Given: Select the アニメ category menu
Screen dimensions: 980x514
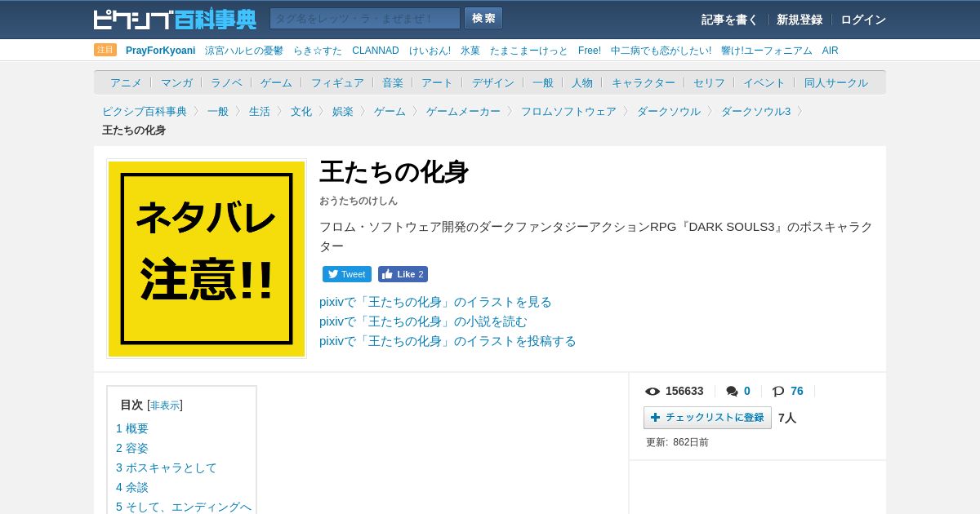Looking at the screenshot, I should (126, 82).
